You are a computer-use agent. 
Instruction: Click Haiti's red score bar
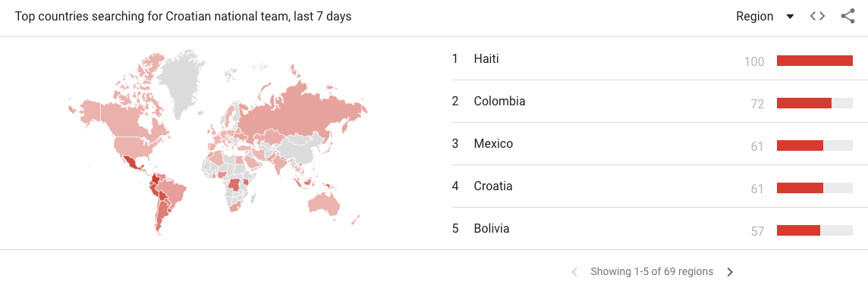[x=815, y=61]
